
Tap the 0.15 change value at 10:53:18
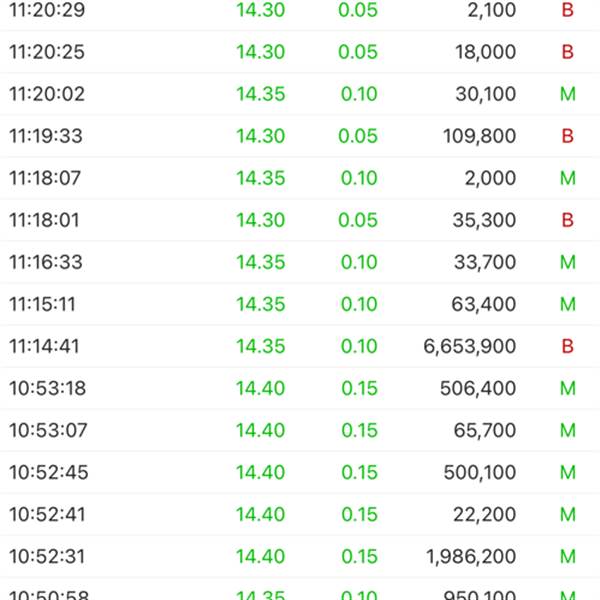click(359, 388)
